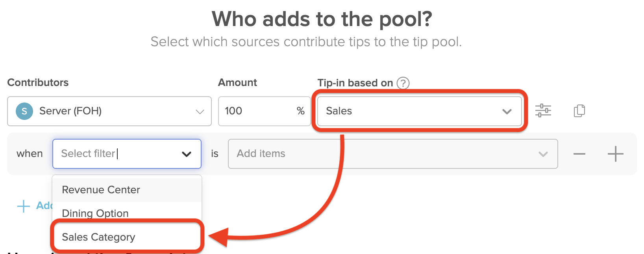Click the help icon beside Tip-in based on
The height and width of the screenshot is (254, 644).
(403, 83)
